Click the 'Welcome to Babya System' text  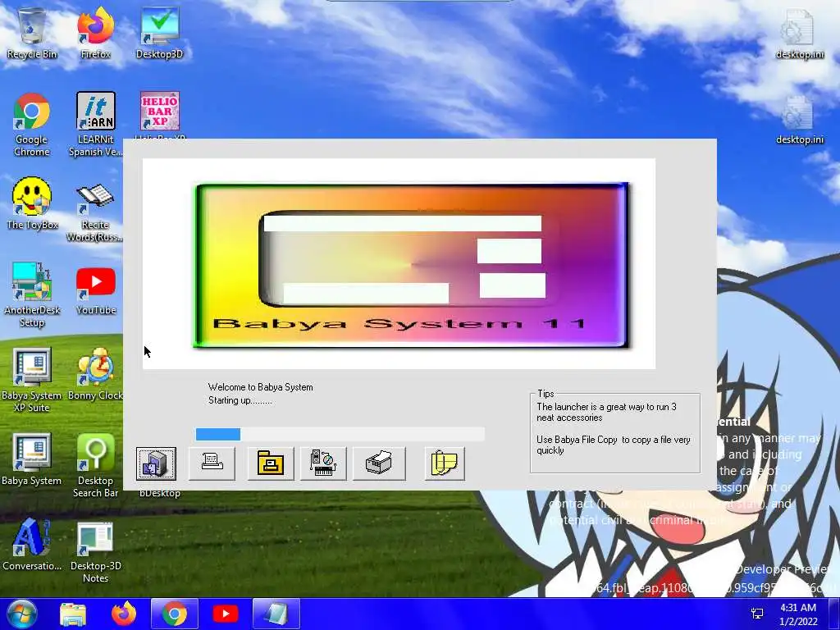(260, 387)
